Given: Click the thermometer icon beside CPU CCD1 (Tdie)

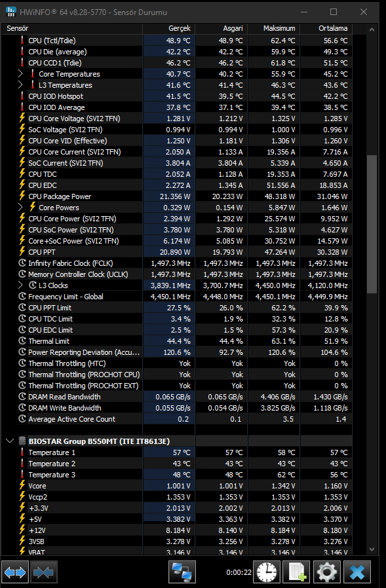Looking at the screenshot, I should (x=22, y=63).
